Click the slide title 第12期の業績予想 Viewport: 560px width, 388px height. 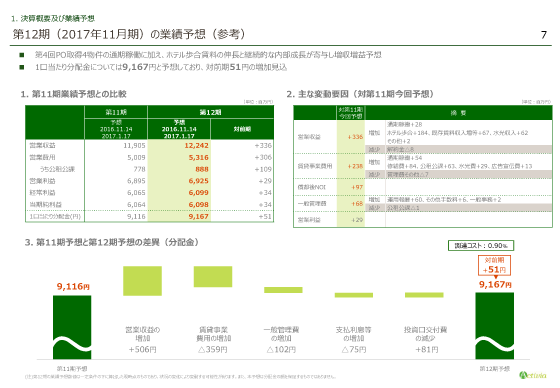click(129, 34)
